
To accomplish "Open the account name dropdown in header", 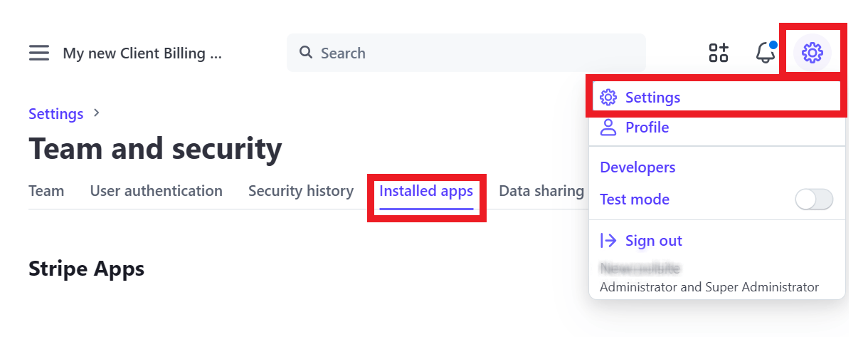I will pos(142,53).
